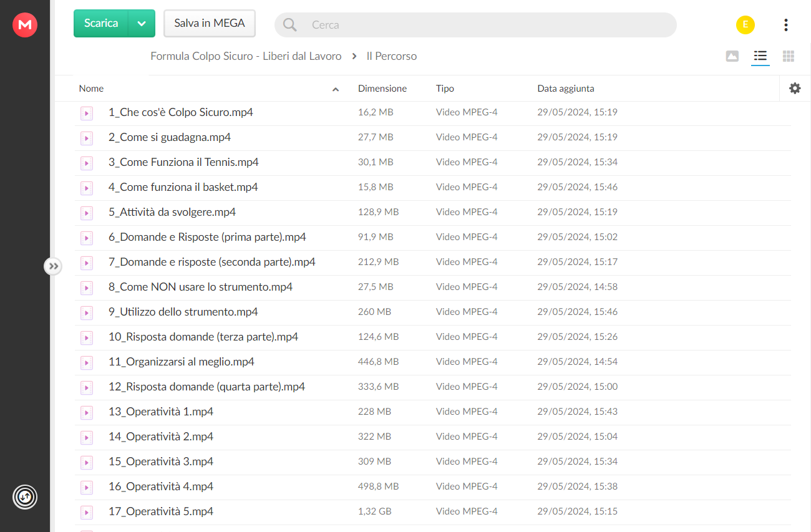Click the yellow E user avatar
Screen dimensions: 811x532
(745, 25)
